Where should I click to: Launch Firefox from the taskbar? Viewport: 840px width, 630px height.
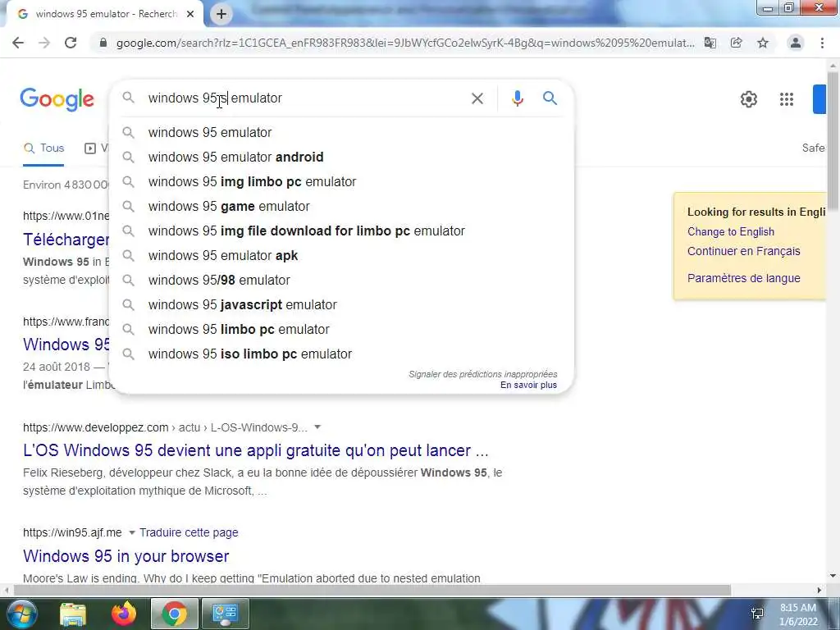coord(124,614)
